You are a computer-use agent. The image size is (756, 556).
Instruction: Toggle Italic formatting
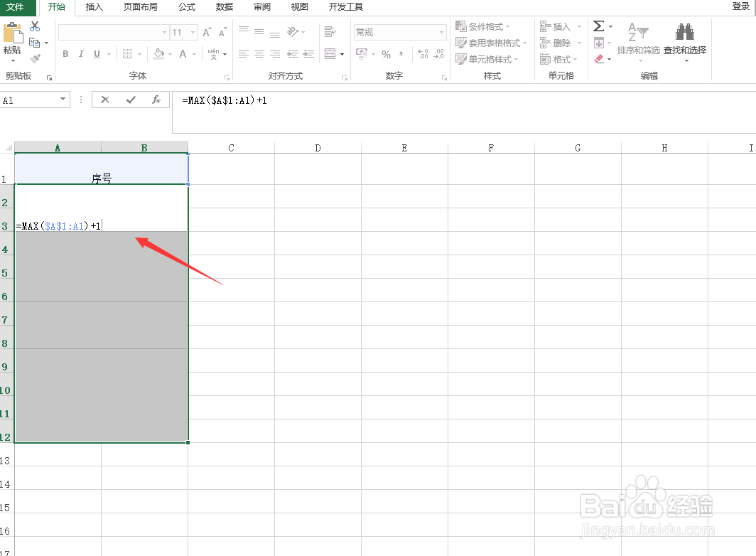click(81, 54)
